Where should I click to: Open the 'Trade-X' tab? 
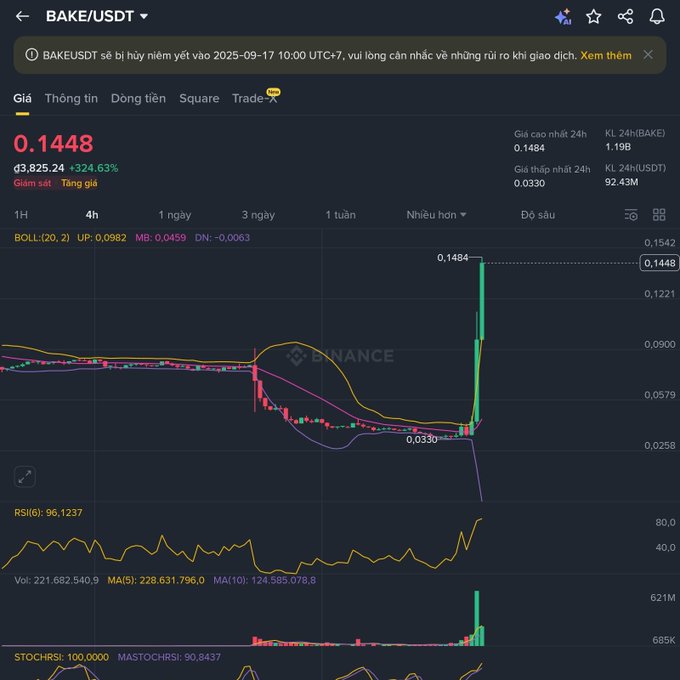(255, 98)
